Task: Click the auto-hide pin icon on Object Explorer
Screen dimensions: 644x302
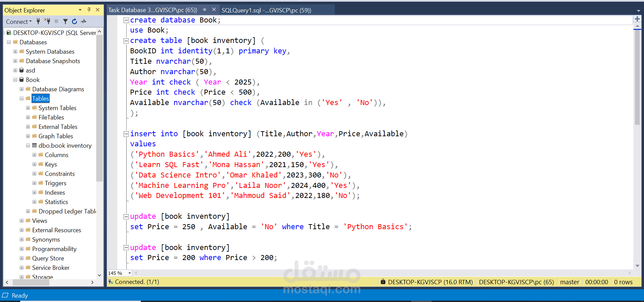Action: tap(89, 10)
